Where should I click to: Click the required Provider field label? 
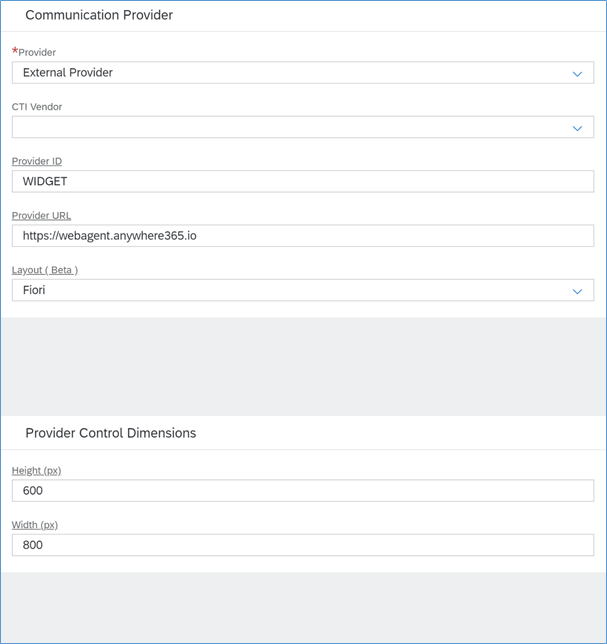[x=34, y=52]
